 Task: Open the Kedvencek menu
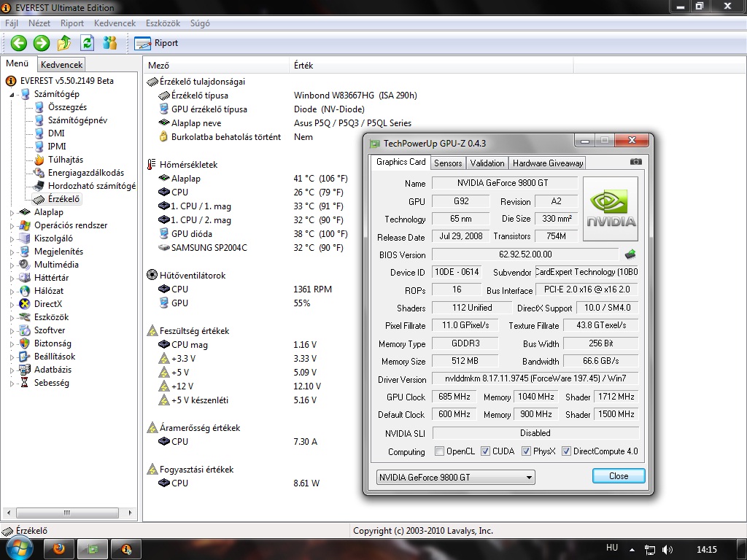[115, 23]
